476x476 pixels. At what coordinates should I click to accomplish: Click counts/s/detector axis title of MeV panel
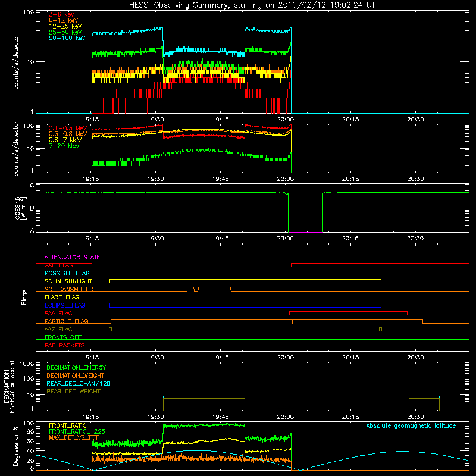click(16, 148)
